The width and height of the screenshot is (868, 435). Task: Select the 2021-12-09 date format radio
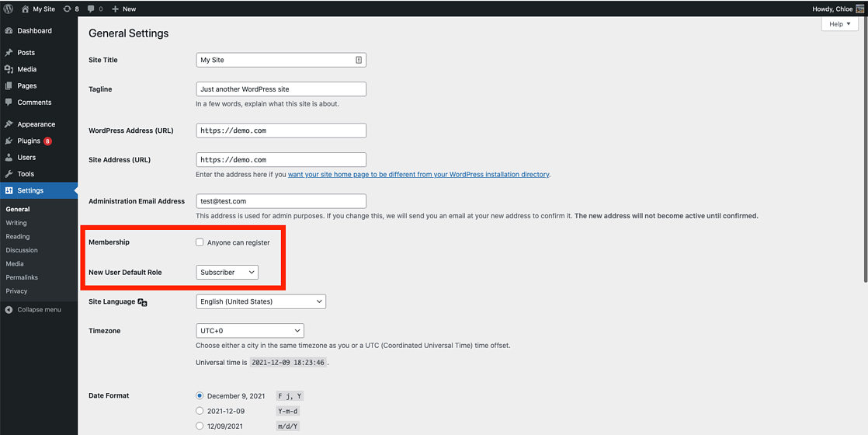tap(200, 411)
